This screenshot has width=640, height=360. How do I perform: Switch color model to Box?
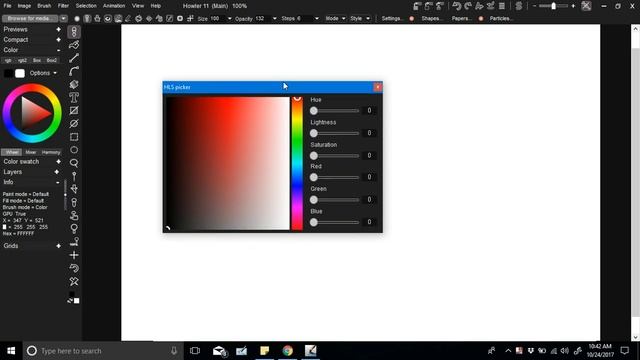pos(37,60)
